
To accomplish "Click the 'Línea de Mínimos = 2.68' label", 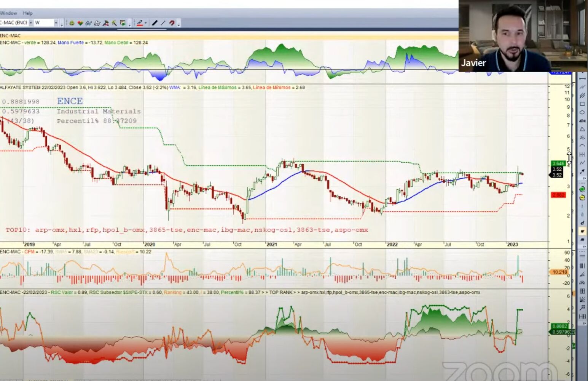I will pyautogui.click(x=279, y=88).
